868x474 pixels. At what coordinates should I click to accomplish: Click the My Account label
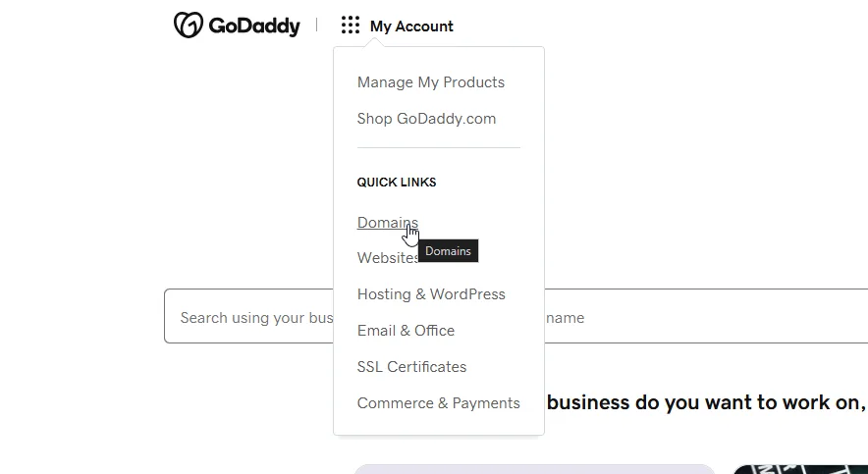411,26
